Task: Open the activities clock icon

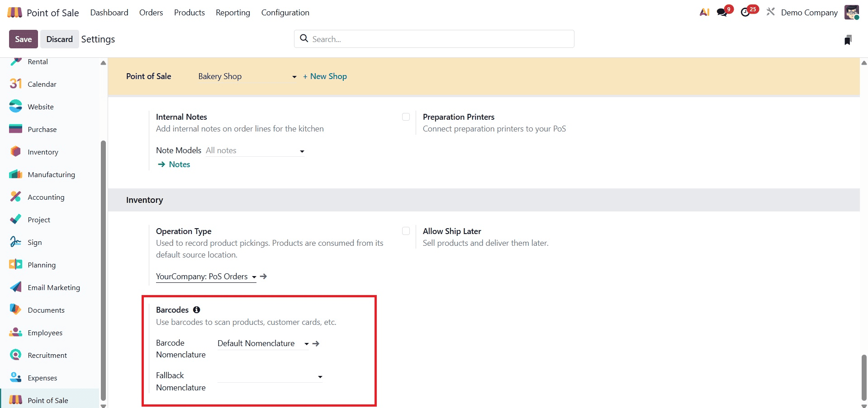Action: click(x=746, y=12)
